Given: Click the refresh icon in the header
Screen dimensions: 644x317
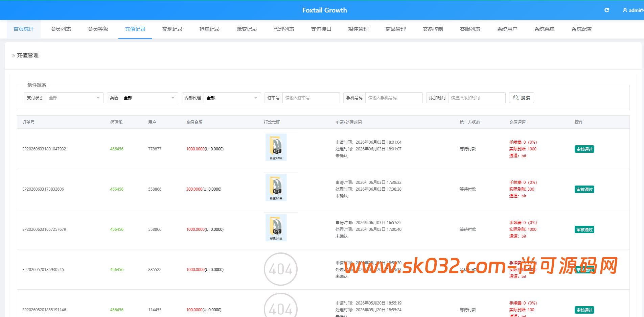Looking at the screenshot, I should tap(607, 10).
